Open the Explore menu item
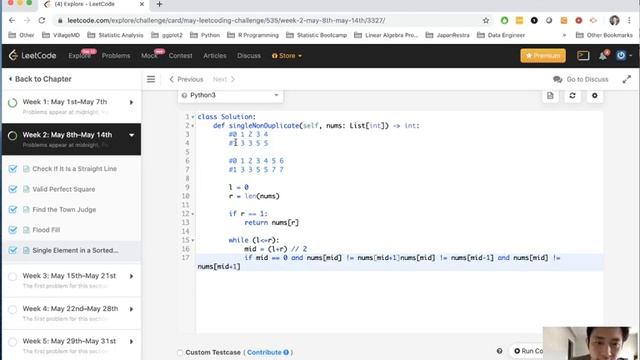 [79, 56]
